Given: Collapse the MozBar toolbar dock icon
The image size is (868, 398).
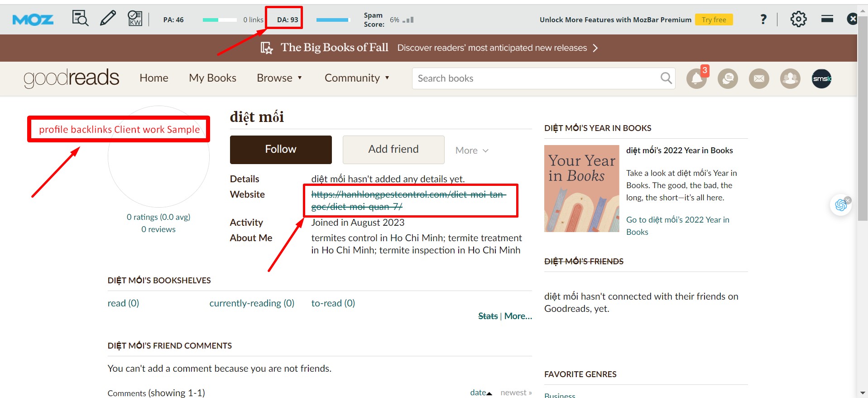Looking at the screenshot, I should [x=827, y=19].
